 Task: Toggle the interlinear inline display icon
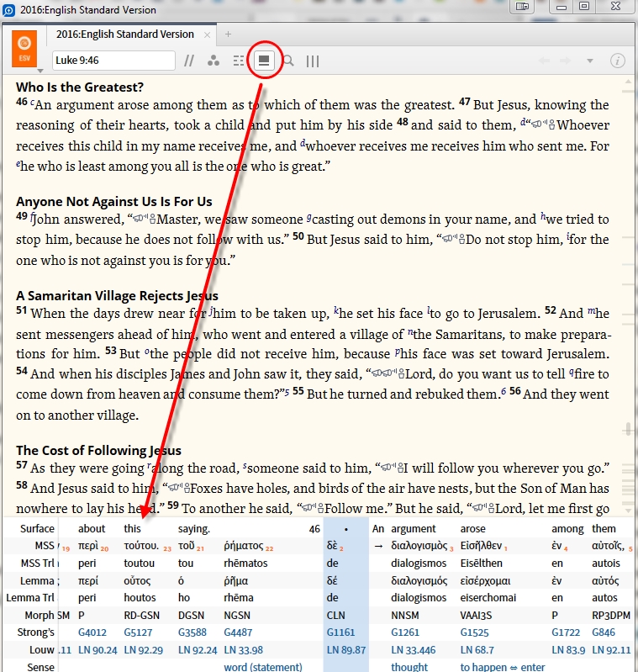(239, 61)
